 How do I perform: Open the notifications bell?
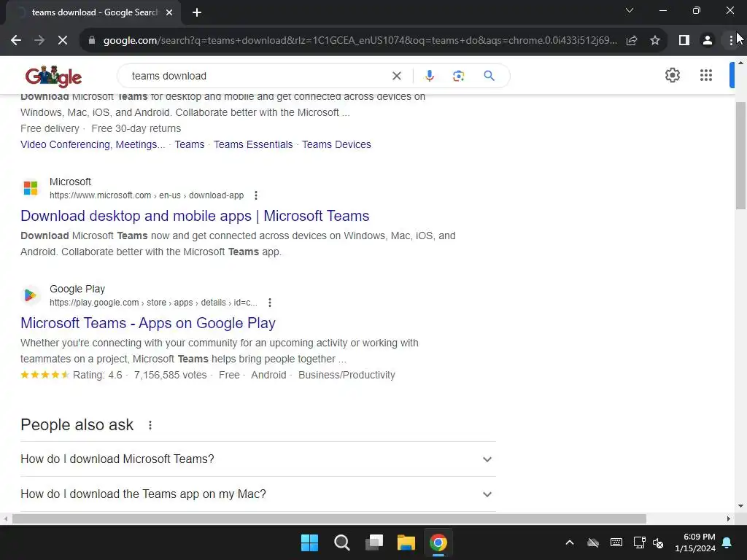click(727, 542)
